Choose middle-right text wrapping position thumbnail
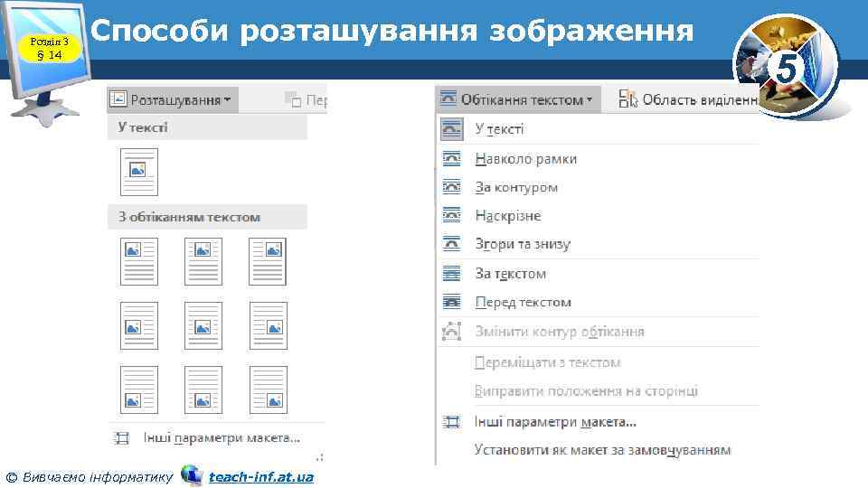868x488 pixels. 268,326
